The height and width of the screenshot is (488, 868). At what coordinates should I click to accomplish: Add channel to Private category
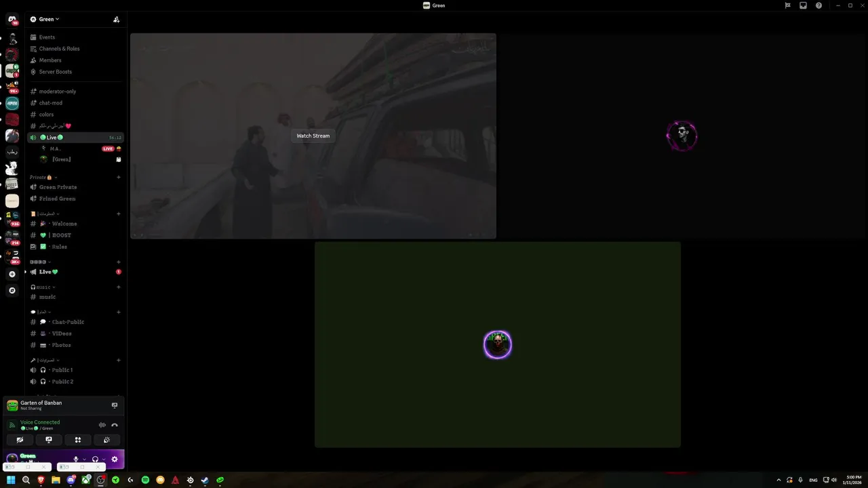119,177
